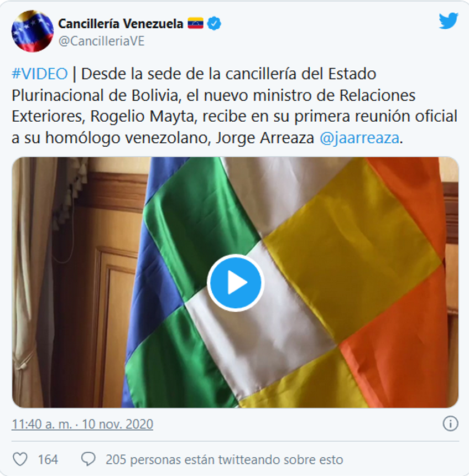Click the "10 nov. 2020" date text
Viewport: 469px width, 476px height.
pos(117,424)
